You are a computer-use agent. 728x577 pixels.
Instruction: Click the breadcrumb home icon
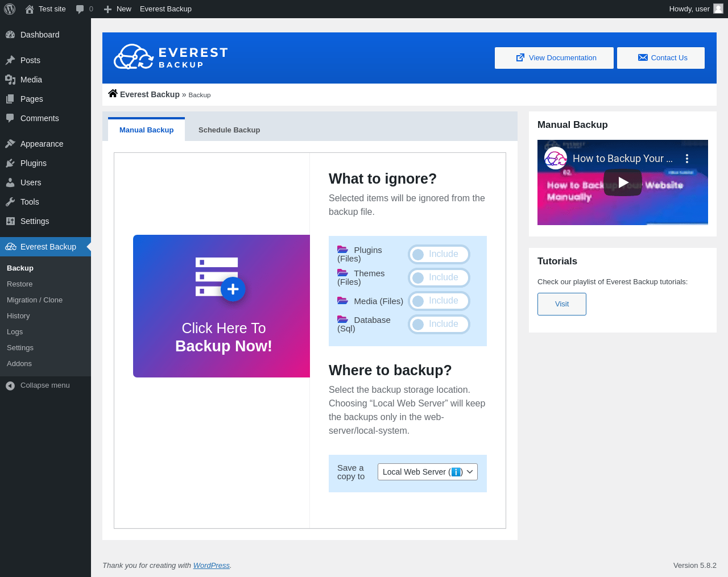(x=113, y=94)
